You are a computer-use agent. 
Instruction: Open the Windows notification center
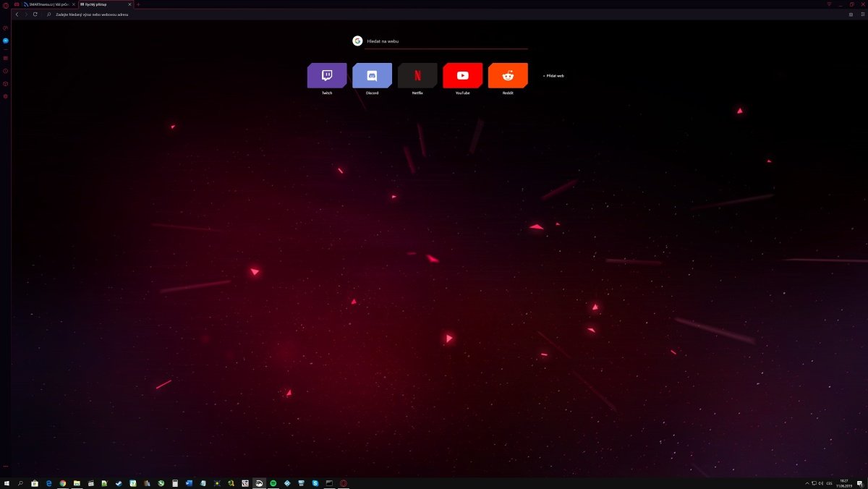(860, 482)
